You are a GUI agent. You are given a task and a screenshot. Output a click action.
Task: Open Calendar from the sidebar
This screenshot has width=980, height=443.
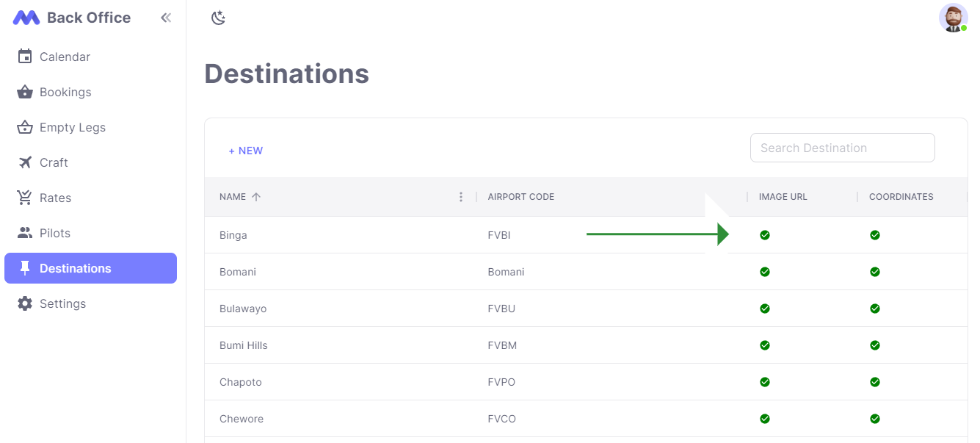tap(65, 57)
